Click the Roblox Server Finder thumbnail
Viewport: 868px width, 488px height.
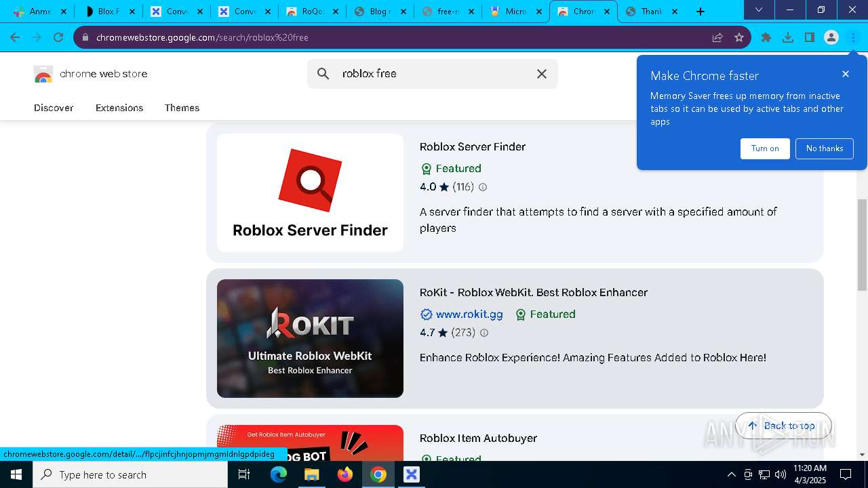(310, 192)
